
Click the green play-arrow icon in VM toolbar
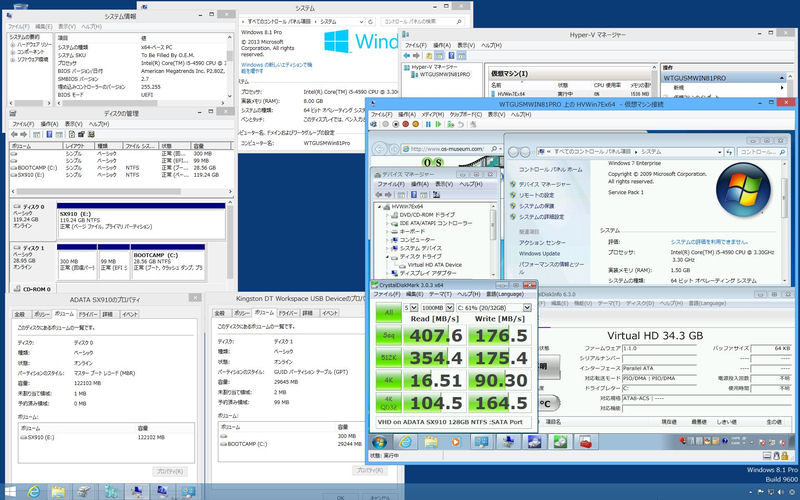(x=438, y=124)
